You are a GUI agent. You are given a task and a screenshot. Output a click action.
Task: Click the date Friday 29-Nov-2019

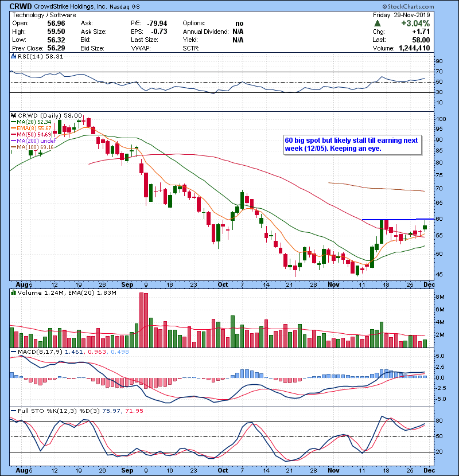[401, 15]
